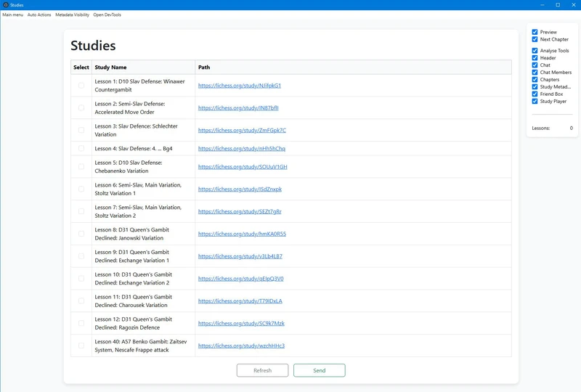
Task: Open the Metadata Visibility menu
Action: click(73, 15)
